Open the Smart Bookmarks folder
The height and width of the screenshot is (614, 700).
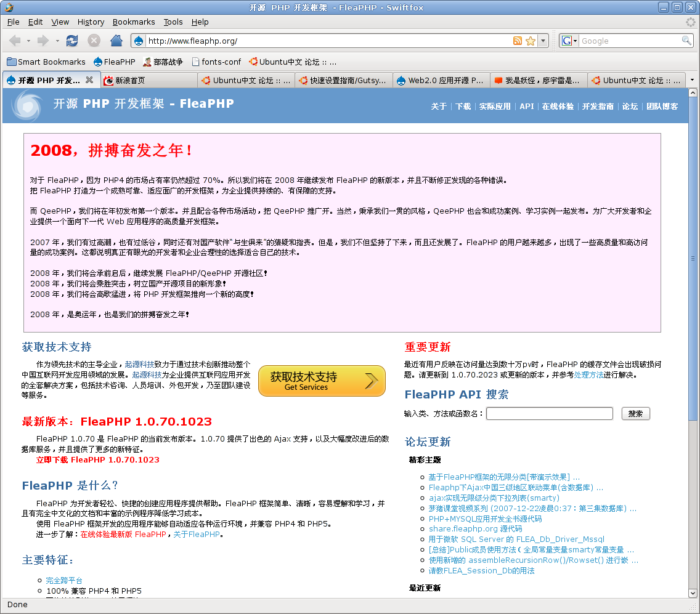click(46, 62)
